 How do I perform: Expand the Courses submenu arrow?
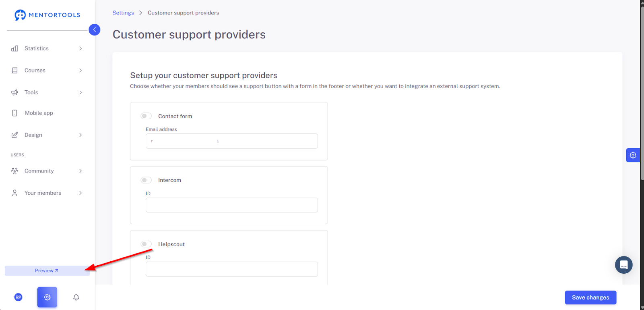80,71
